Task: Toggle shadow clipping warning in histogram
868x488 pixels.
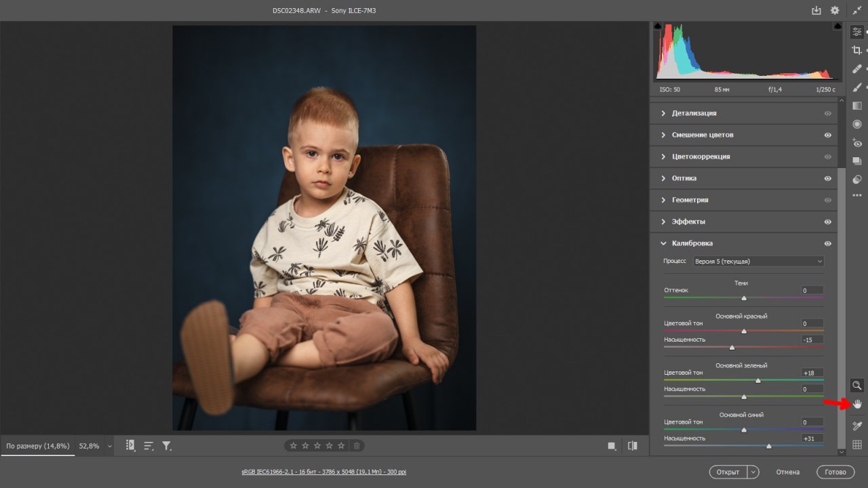Action: [657, 26]
